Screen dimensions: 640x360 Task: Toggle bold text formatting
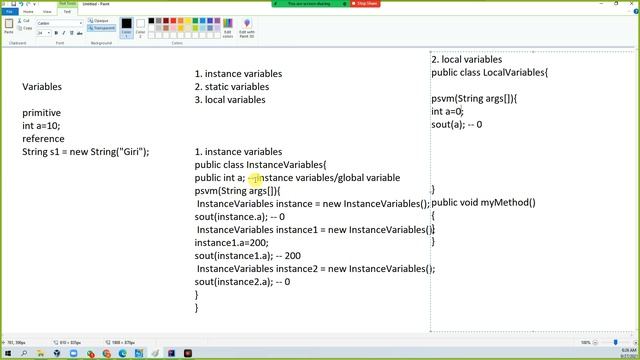[x=56, y=33]
